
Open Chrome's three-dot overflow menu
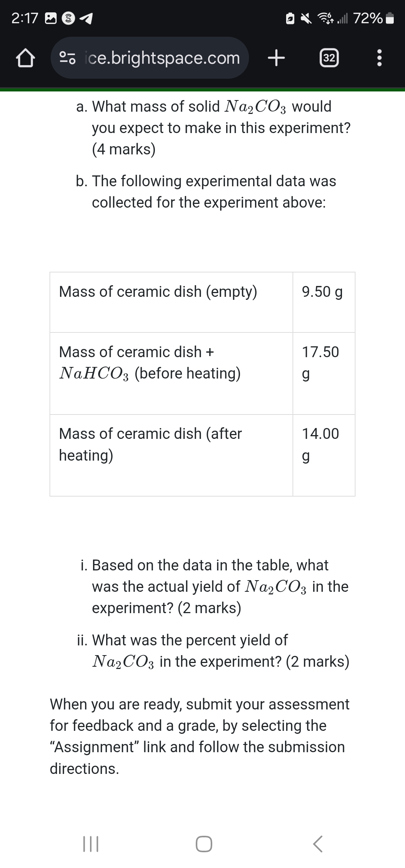[379, 58]
